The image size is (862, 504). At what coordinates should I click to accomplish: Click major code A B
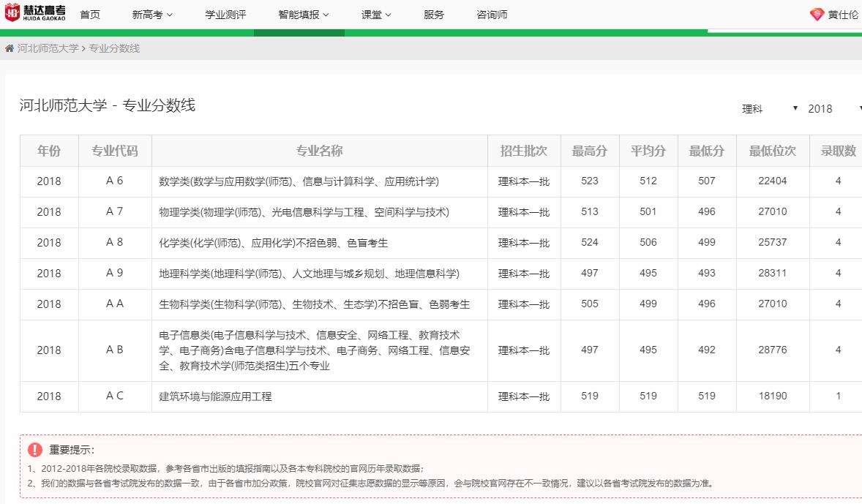tap(114, 350)
